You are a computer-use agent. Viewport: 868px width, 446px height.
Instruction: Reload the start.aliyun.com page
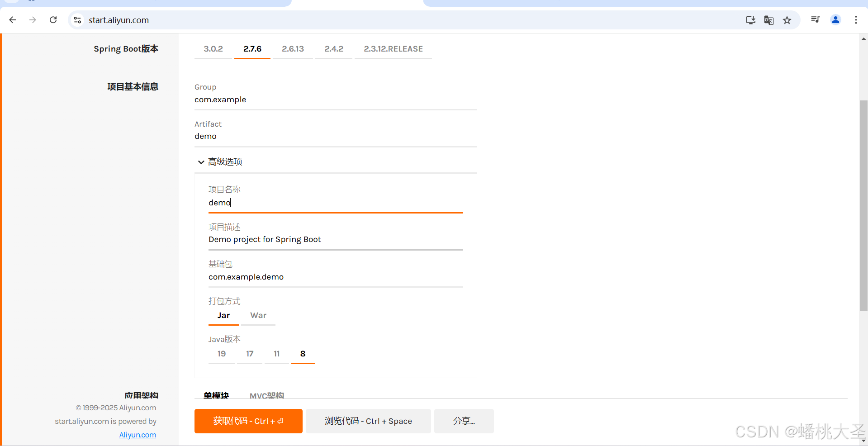pos(53,20)
